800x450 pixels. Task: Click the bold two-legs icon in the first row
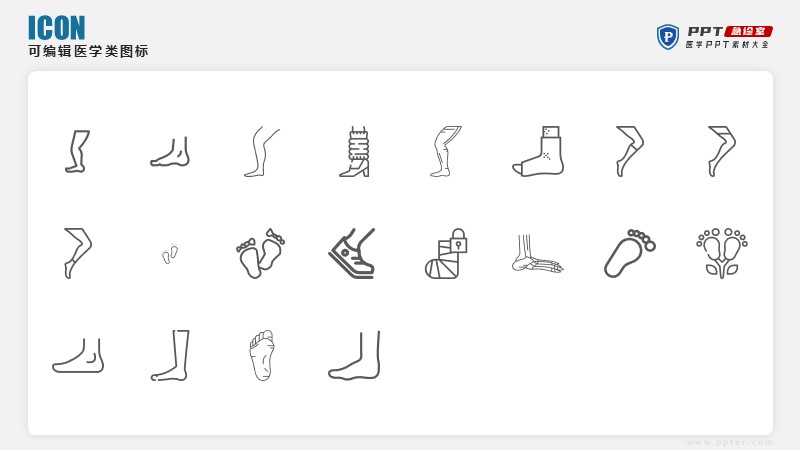(77, 152)
